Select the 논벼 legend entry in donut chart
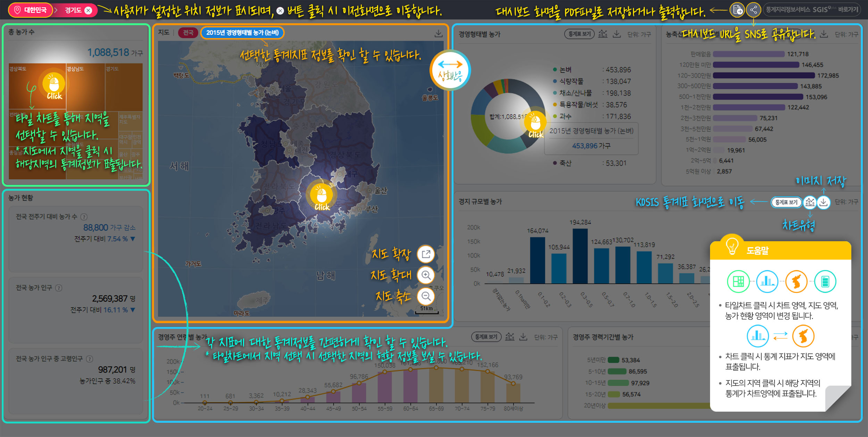The image size is (868, 437). coord(565,70)
